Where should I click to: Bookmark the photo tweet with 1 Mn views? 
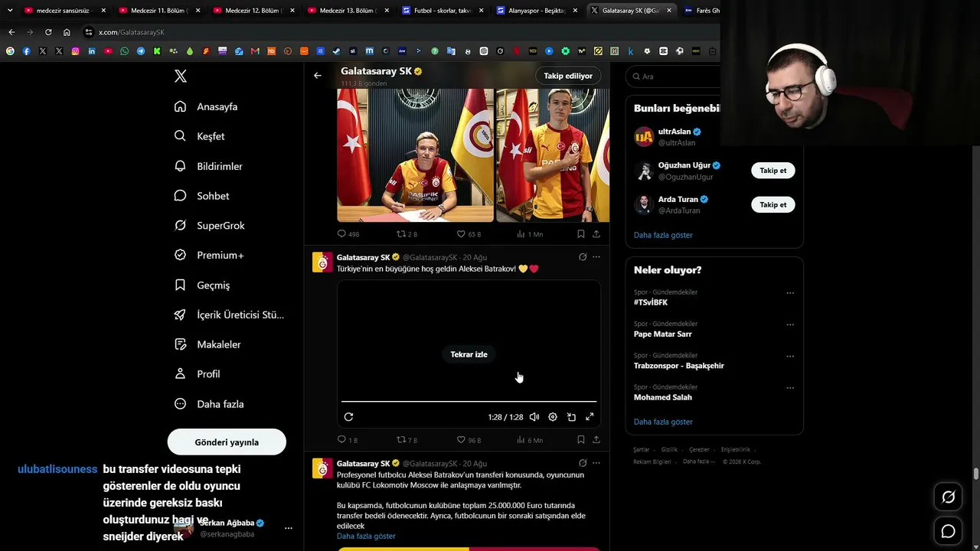pyautogui.click(x=580, y=234)
